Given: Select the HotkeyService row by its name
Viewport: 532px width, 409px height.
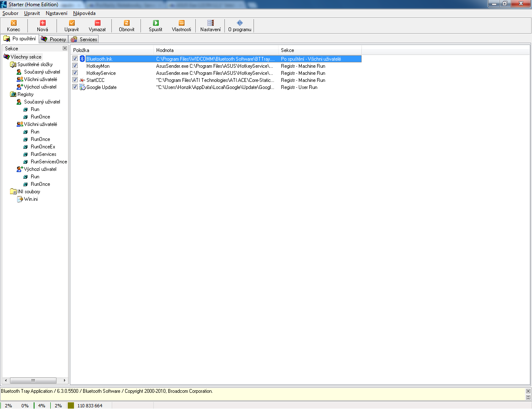Looking at the screenshot, I should [x=101, y=73].
